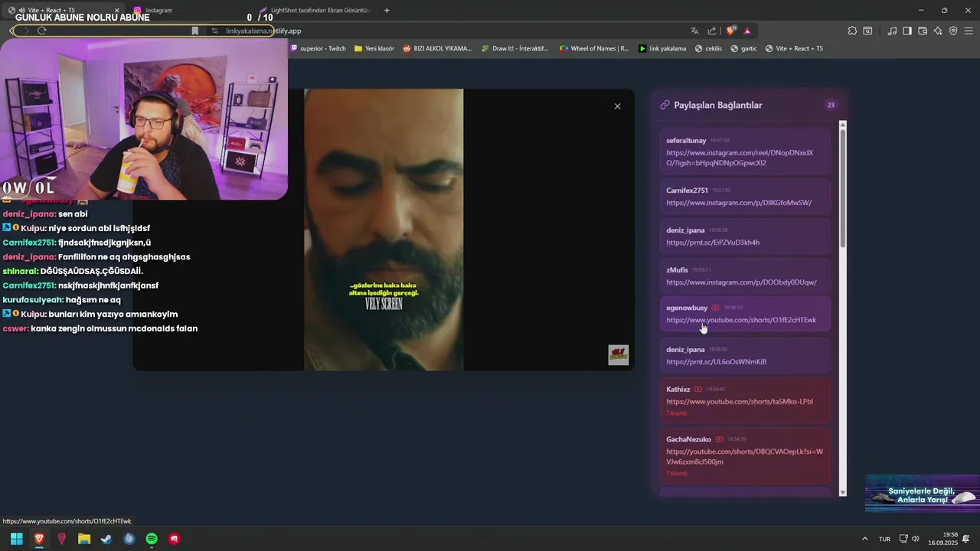The width and height of the screenshot is (980, 551).
Task: Click the link count badge showing 23
Action: [831, 105]
